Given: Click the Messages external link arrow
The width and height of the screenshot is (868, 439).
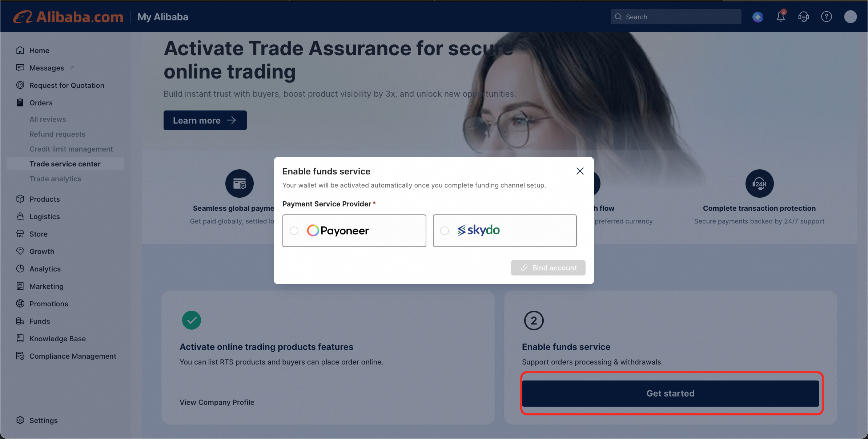Looking at the screenshot, I should 72,68.
